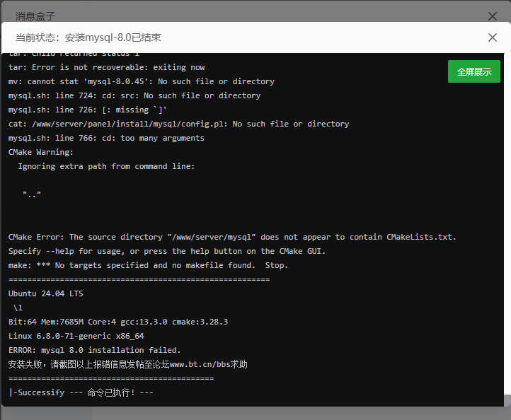Click the '|-Successify --- 命令已执行' final line

(81, 392)
